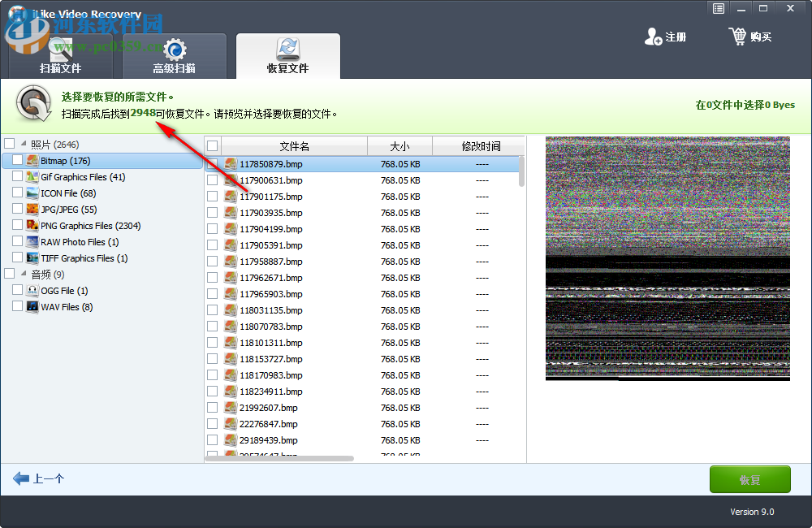This screenshot has height=528, width=812.
Task: Sort files by the 大小 column
Action: tap(400, 145)
